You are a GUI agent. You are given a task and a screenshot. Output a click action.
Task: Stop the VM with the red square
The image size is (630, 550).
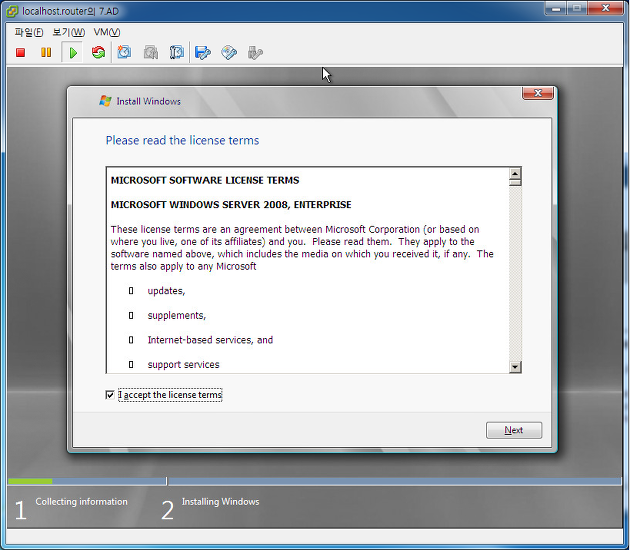point(20,53)
